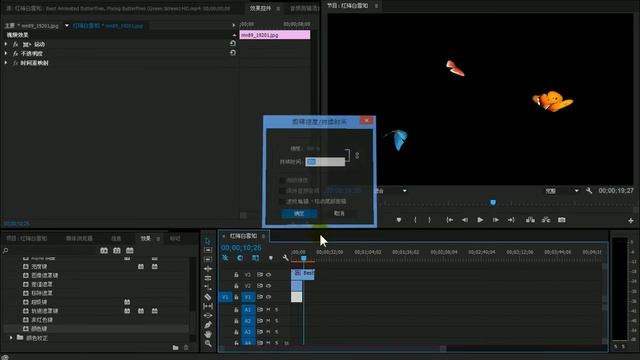Switch to the Info tab
The image size is (640, 360).
tap(116, 238)
